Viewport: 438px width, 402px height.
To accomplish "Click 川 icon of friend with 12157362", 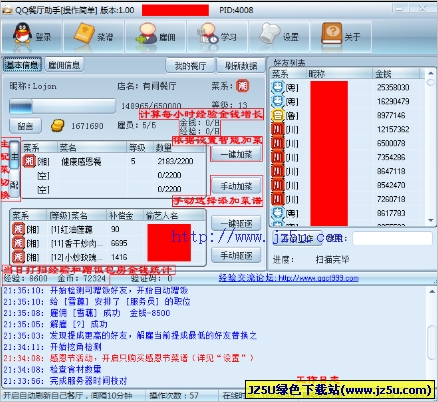I will coord(277,129).
